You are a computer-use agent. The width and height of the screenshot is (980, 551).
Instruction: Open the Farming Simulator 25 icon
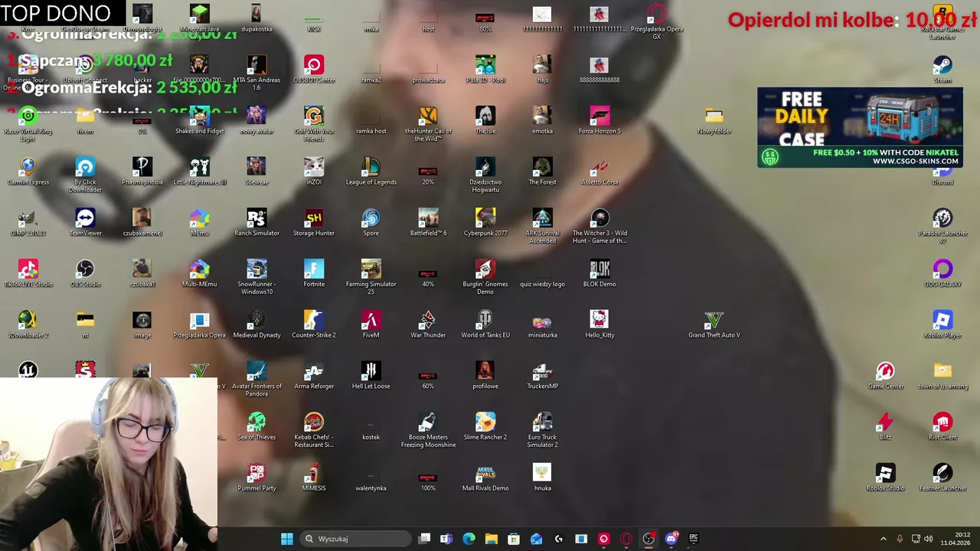371,277
